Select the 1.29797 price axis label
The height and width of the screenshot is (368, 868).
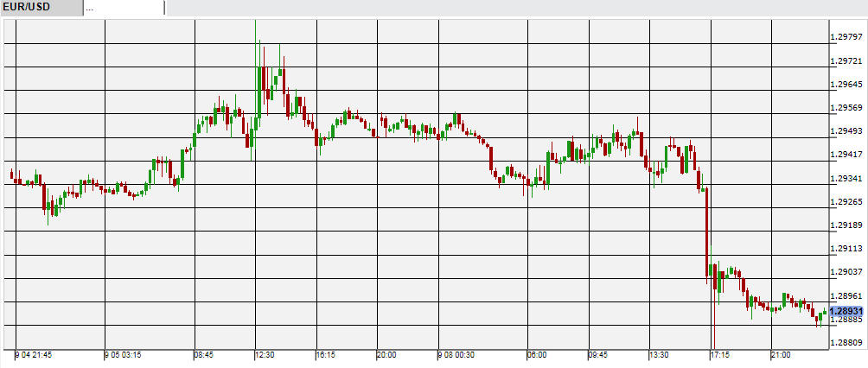[x=846, y=37]
